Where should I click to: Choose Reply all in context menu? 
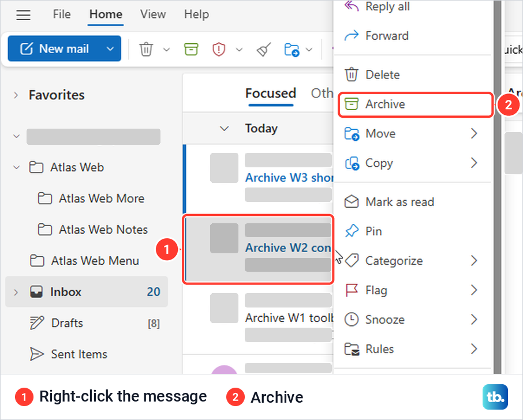tap(413, 7)
